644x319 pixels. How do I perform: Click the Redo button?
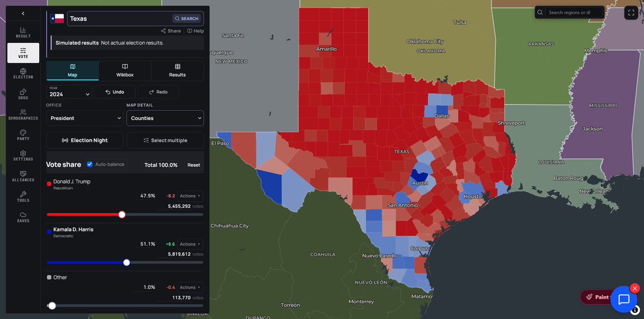click(158, 92)
